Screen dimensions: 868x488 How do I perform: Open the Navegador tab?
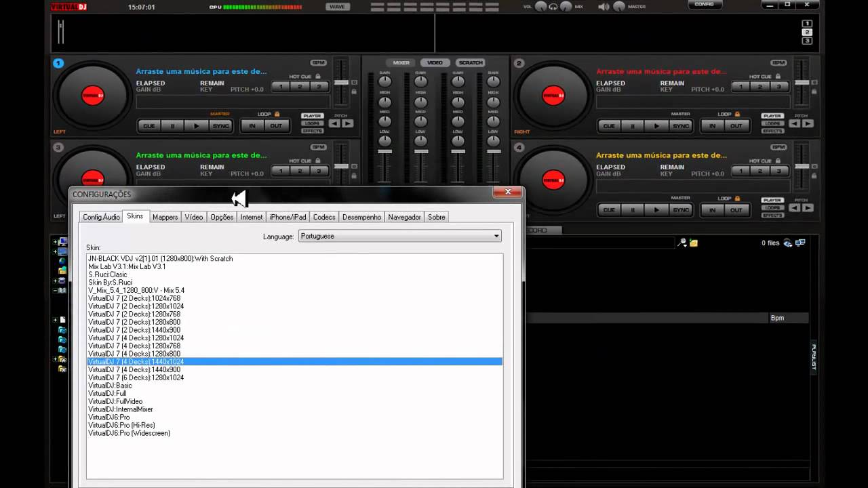click(404, 217)
